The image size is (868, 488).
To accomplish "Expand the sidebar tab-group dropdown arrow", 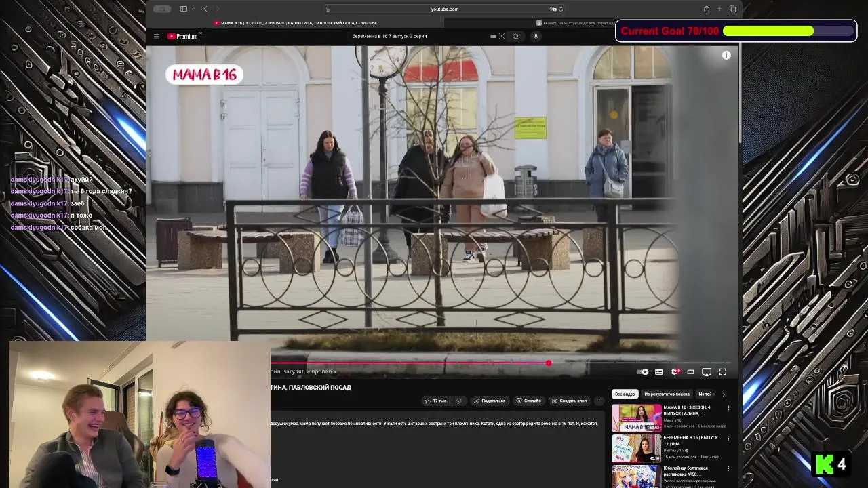I will click(x=194, y=9).
